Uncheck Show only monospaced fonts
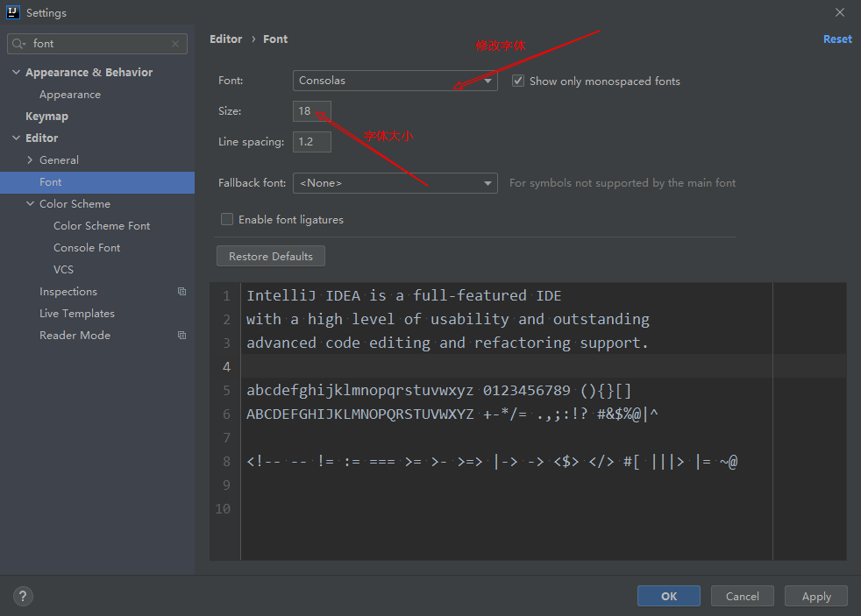The width and height of the screenshot is (861, 616). point(518,81)
